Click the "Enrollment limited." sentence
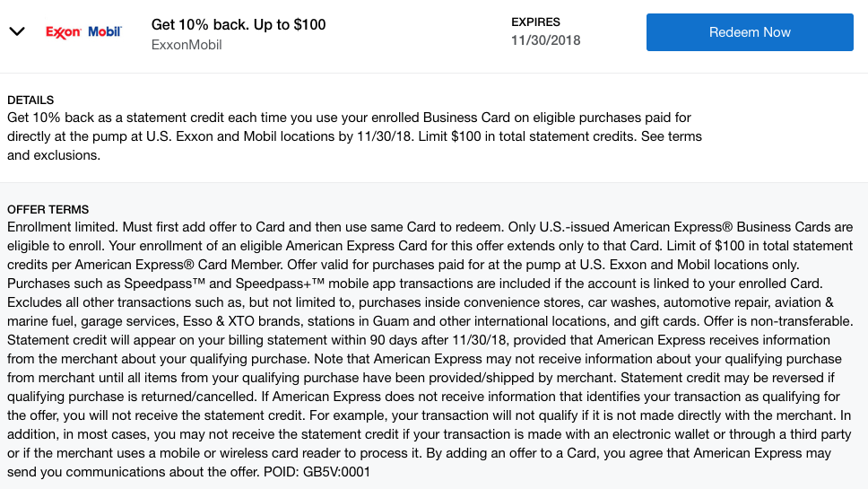Viewport: 868px width, 489px height. point(63,227)
